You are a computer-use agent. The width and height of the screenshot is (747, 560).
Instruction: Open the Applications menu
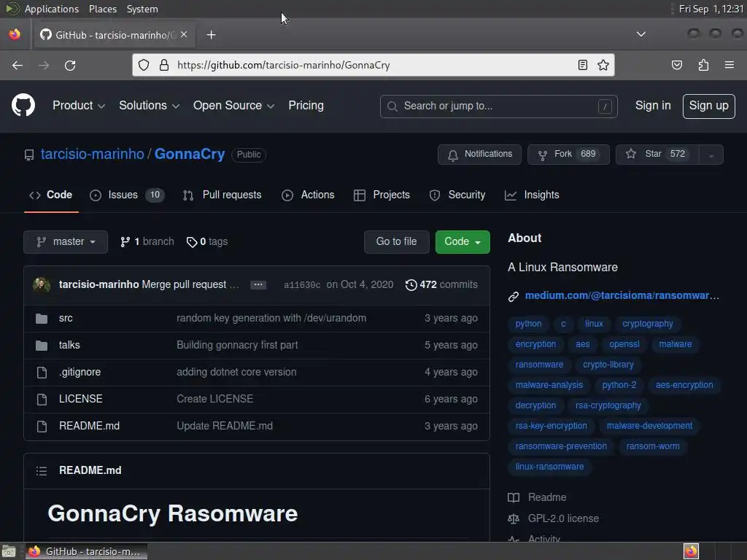click(52, 9)
